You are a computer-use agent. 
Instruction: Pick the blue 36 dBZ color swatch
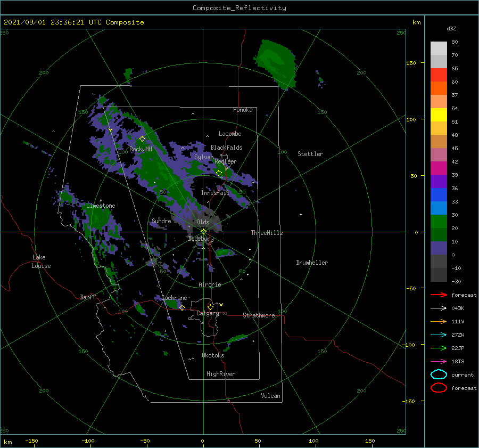click(x=439, y=195)
